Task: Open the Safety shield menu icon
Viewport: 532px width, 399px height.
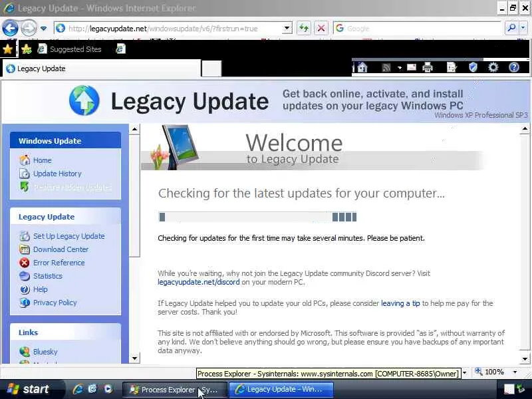Action: 473,67
